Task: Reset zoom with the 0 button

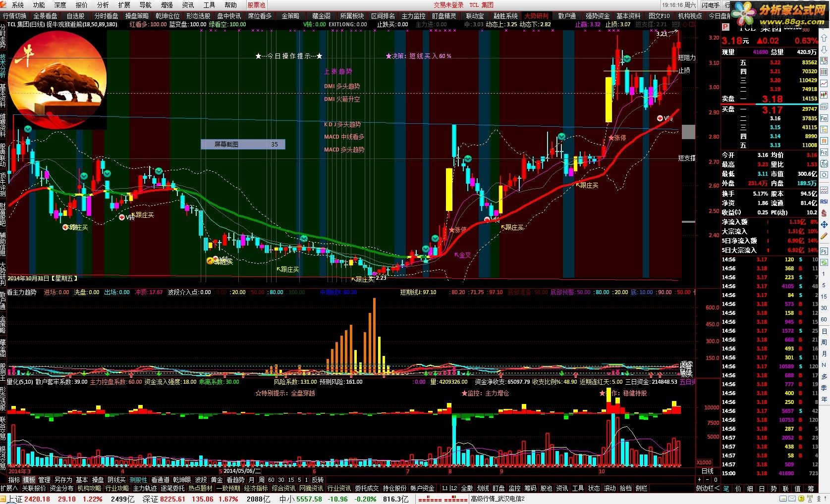Action: [716, 480]
